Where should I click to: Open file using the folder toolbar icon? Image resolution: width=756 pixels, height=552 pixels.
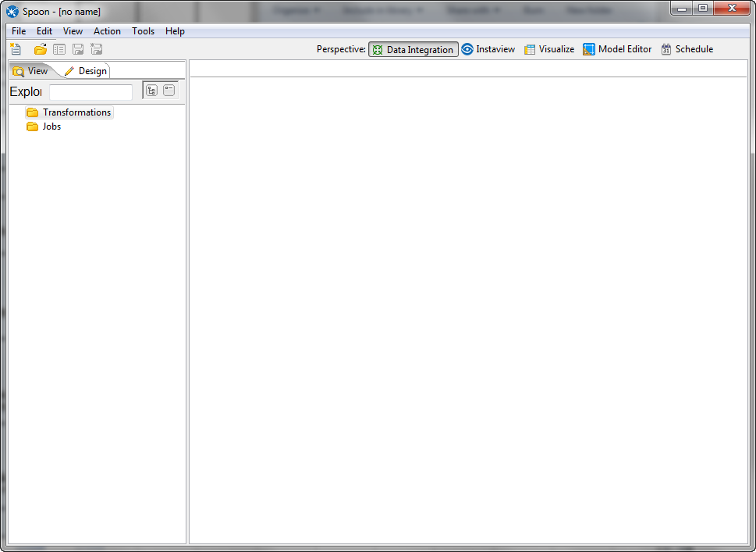pyautogui.click(x=41, y=48)
